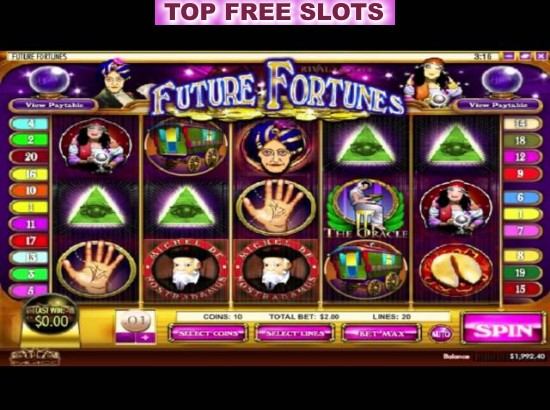Select payline 4 marker on the left
This screenshot has height=410, width=550.
[x=29, y=124]
